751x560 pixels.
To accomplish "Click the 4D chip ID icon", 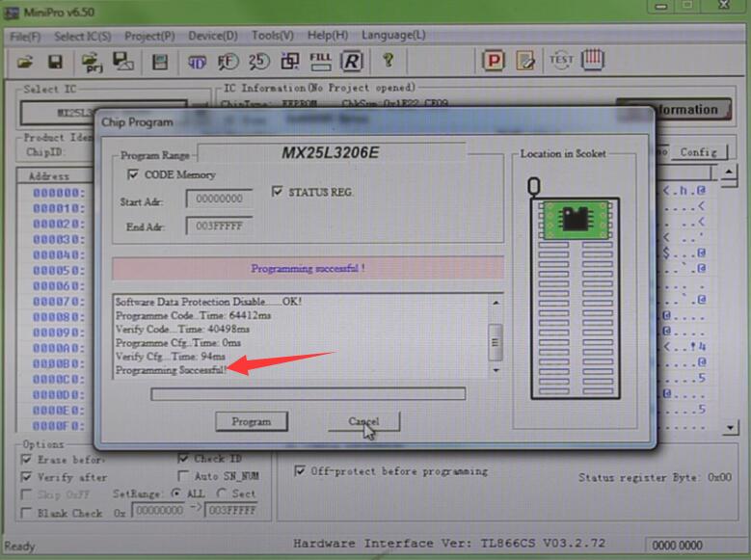I will point(197,62).
